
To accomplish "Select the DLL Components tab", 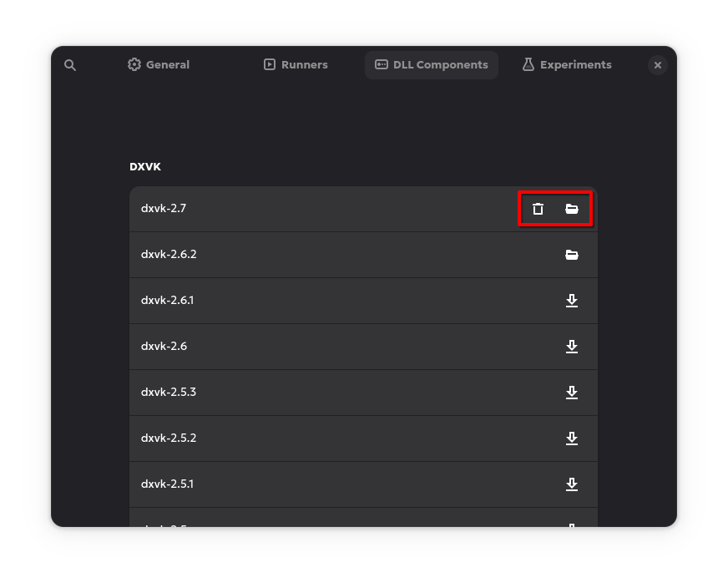I will (432, 65).
